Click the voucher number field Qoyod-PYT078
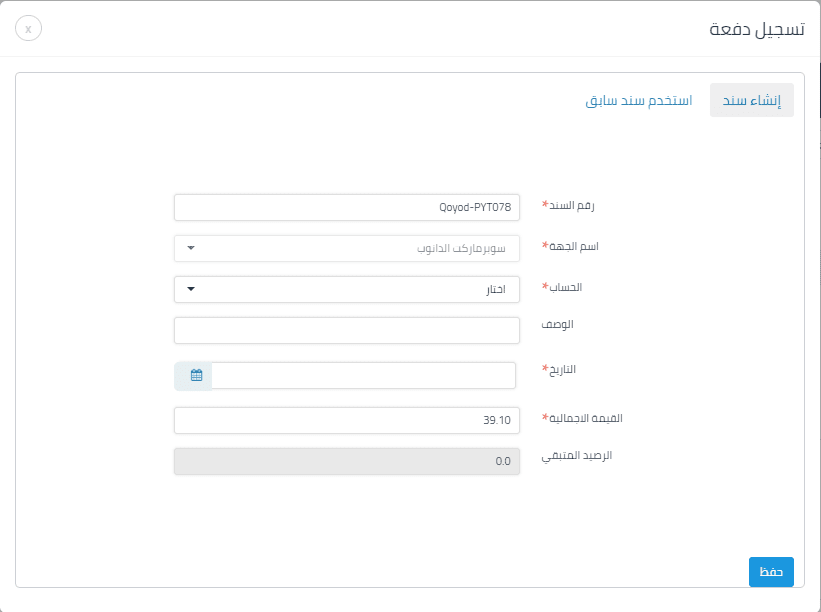Screen dimensions: 821x612 pos(345,207)
